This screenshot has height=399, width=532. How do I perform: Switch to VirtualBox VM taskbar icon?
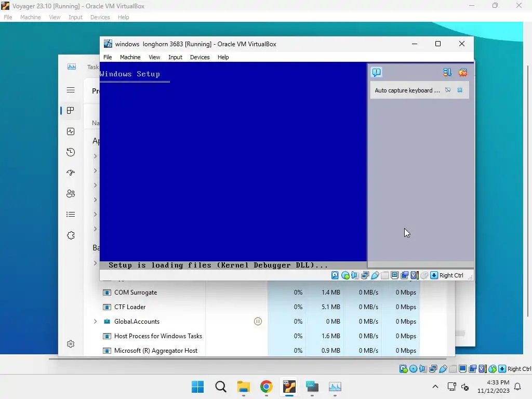pyautogui.click(x=289, y=387)
